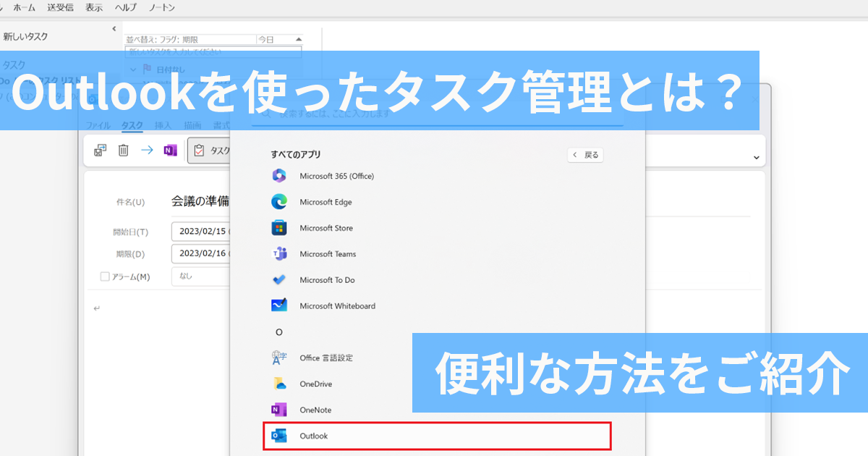
Task: Click the 戻る button in all apps
Action: 586,155
